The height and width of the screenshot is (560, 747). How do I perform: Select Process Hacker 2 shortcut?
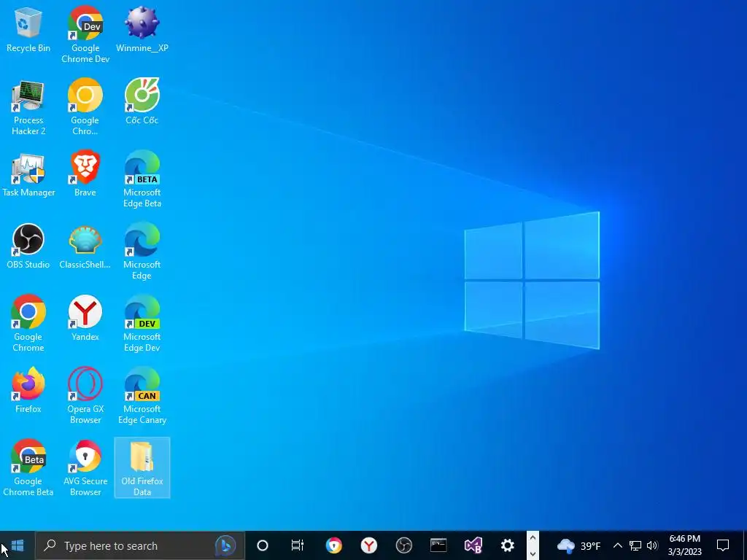(28, 108)
